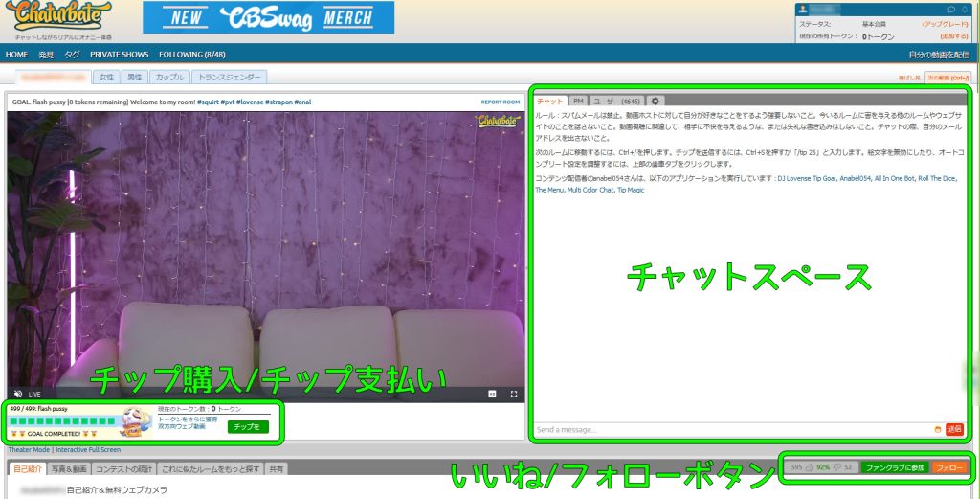Go to HOME in navigation bar

pos(17,55)
